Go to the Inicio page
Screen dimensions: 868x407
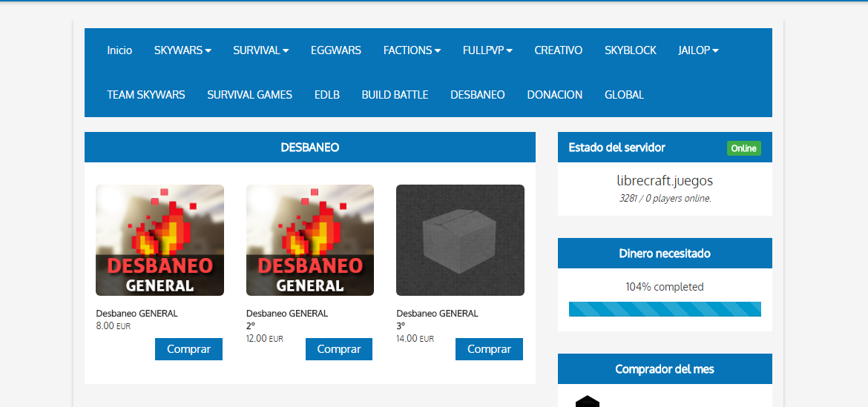pyautogui.click(x=119, y=50)
